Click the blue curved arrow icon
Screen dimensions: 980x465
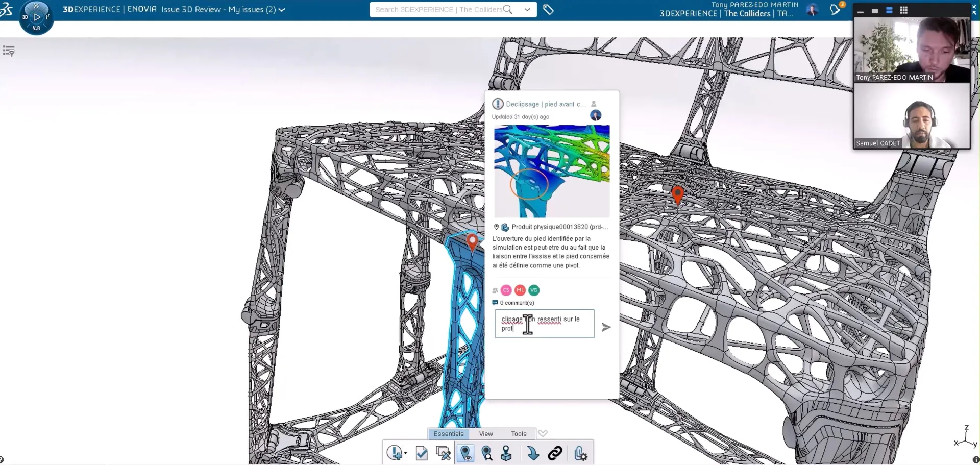point(533,453)
